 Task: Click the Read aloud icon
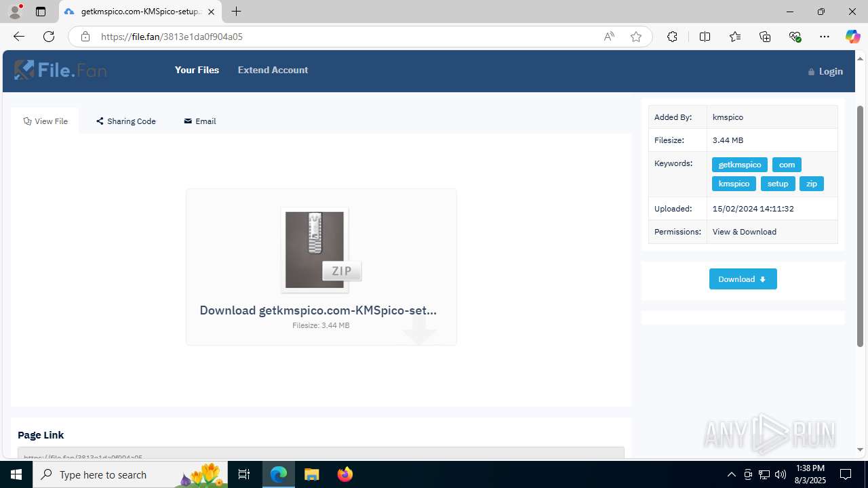coord(609,37)
